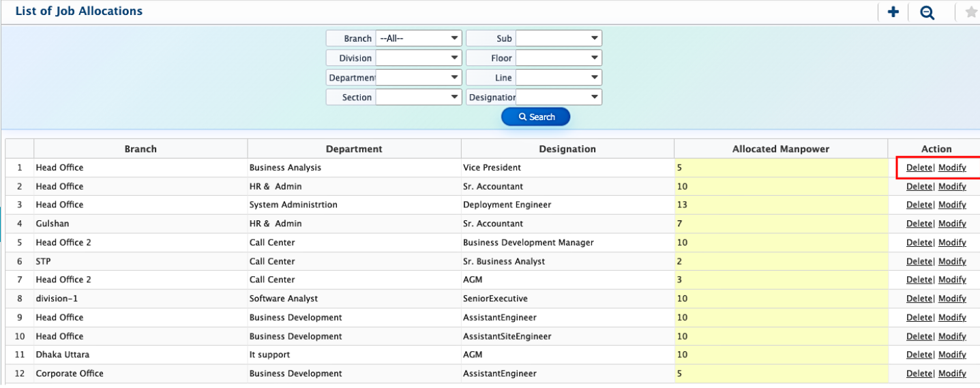Delete the Vice President allocation row
The image size is (980, 388).
[x=919, y=168]
